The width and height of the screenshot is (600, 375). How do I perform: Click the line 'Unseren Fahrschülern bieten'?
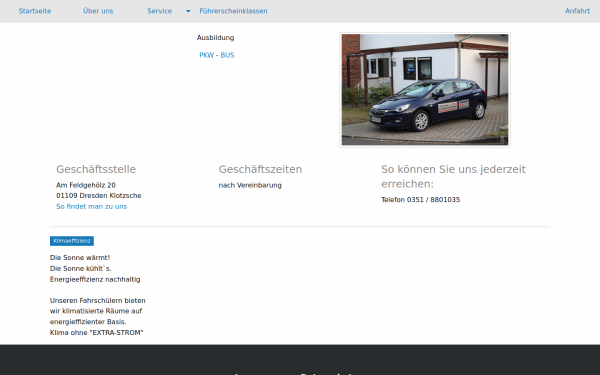coord(98,300)
